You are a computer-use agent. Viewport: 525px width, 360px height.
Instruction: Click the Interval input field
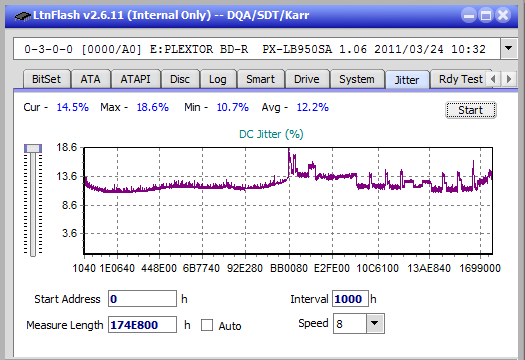pyautogui.click(x=350, y=299)
